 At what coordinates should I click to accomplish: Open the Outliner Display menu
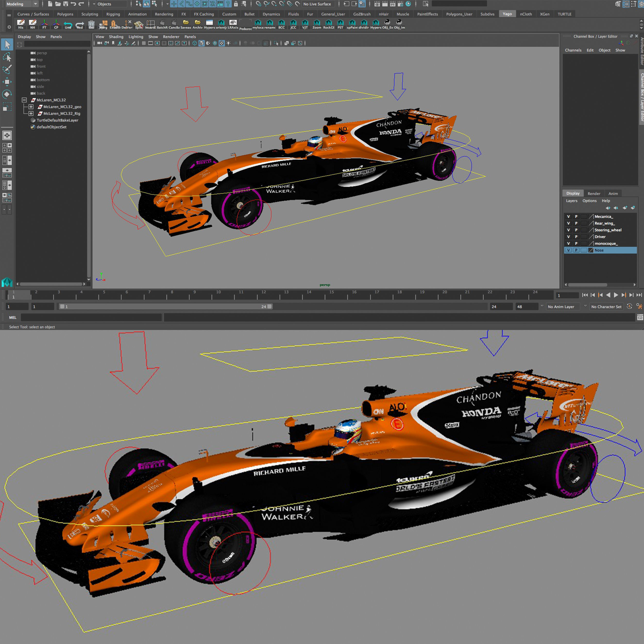(x=24, y=37)
